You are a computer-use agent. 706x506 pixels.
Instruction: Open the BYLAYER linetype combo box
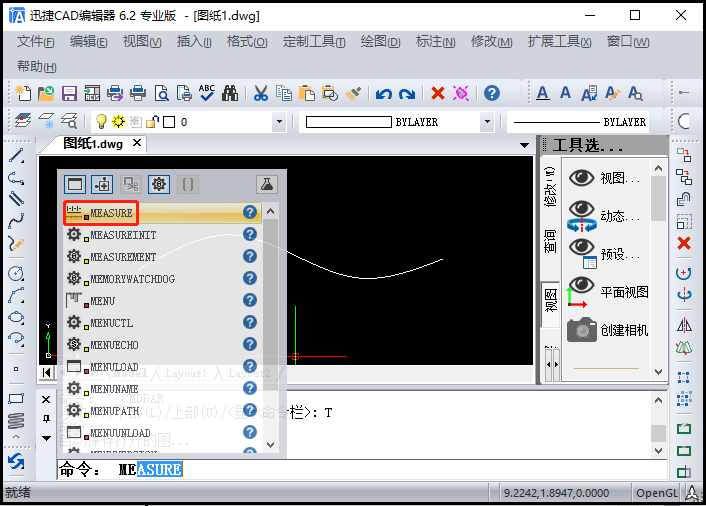coord(578,122)
